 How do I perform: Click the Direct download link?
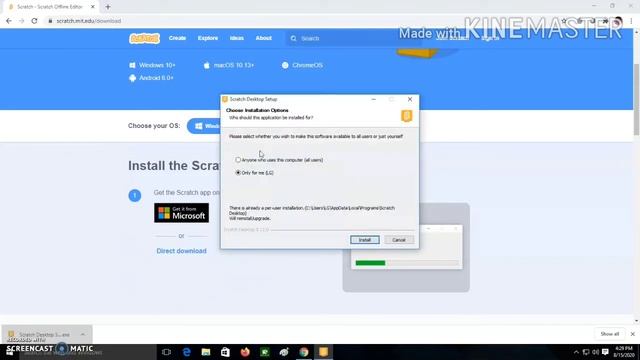pyautogui.click(x=181, y=251)
